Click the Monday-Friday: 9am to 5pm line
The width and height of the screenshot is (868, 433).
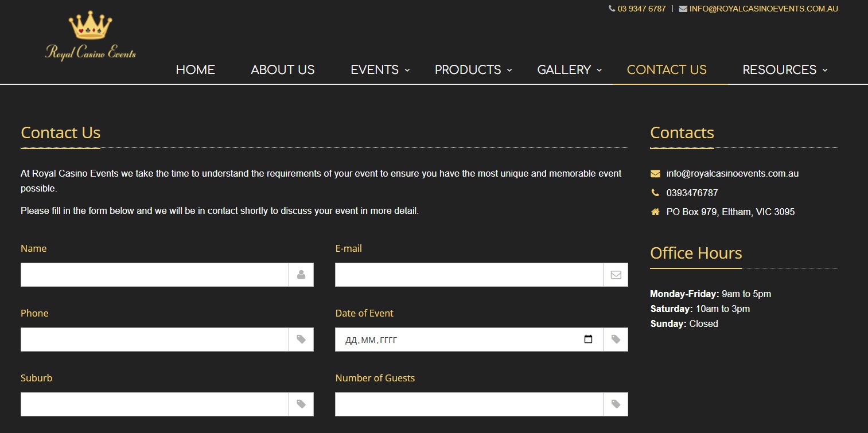click(x=711, y=294)
